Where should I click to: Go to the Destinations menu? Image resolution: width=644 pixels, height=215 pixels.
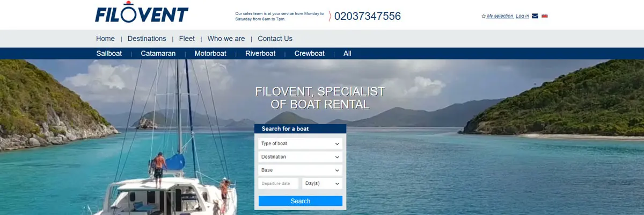(147, 39)
